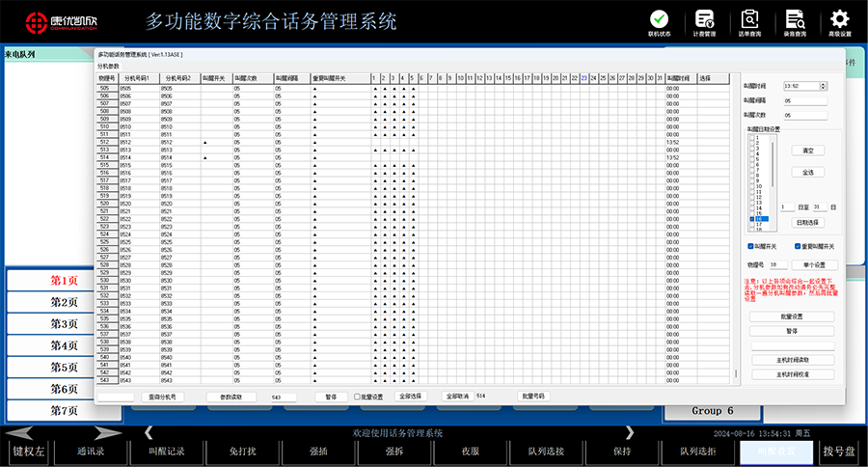Screen dimensions: 868x467
Task: Click the 全部取消 button
Action: (x=458, y=397)
